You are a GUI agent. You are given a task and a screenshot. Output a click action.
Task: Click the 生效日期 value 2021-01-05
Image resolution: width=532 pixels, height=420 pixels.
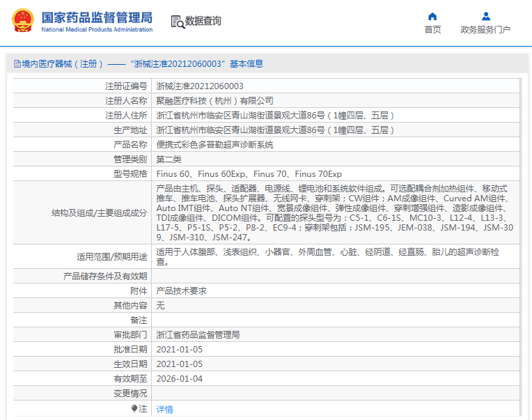(x=179, y=364)
